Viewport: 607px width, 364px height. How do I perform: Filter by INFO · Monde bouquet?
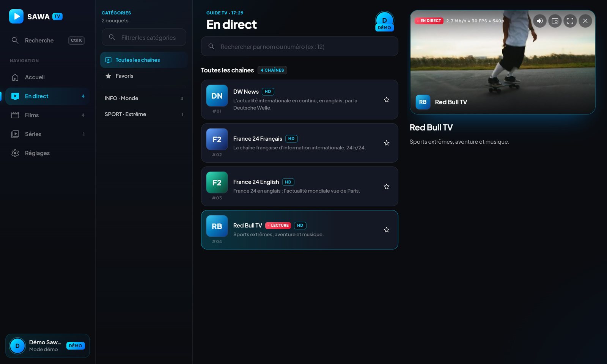(x=144, y=98)
